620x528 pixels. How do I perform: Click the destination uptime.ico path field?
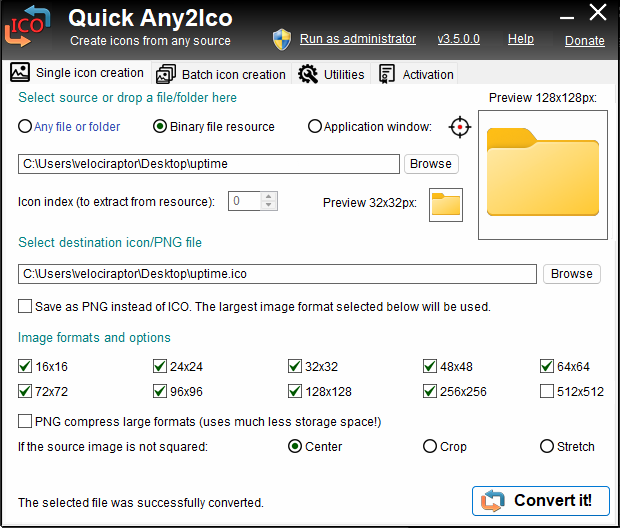coord(277,274)
